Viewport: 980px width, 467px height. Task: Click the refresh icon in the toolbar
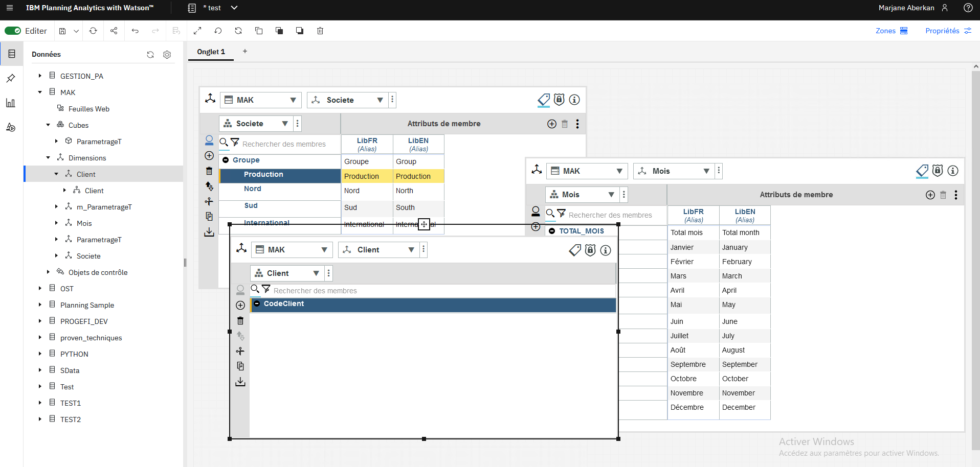click(93, 31)
